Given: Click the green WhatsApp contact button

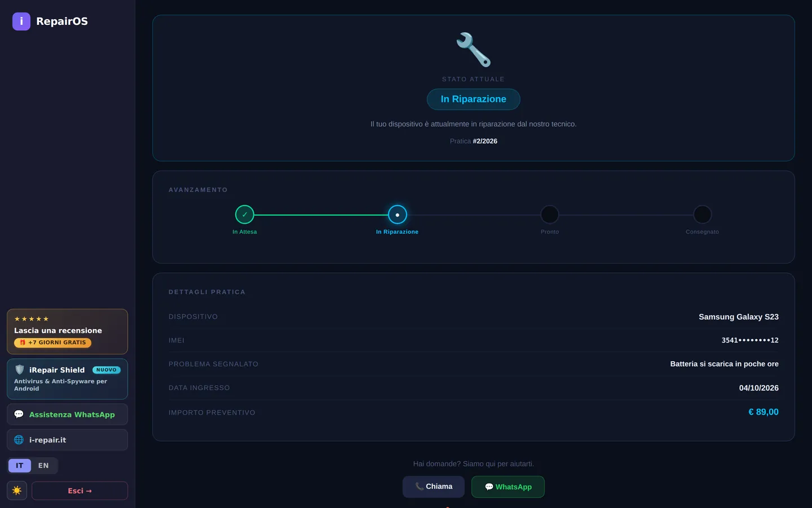Looking at the screenshot, I should pyautogui.click(x=508, y=487).
